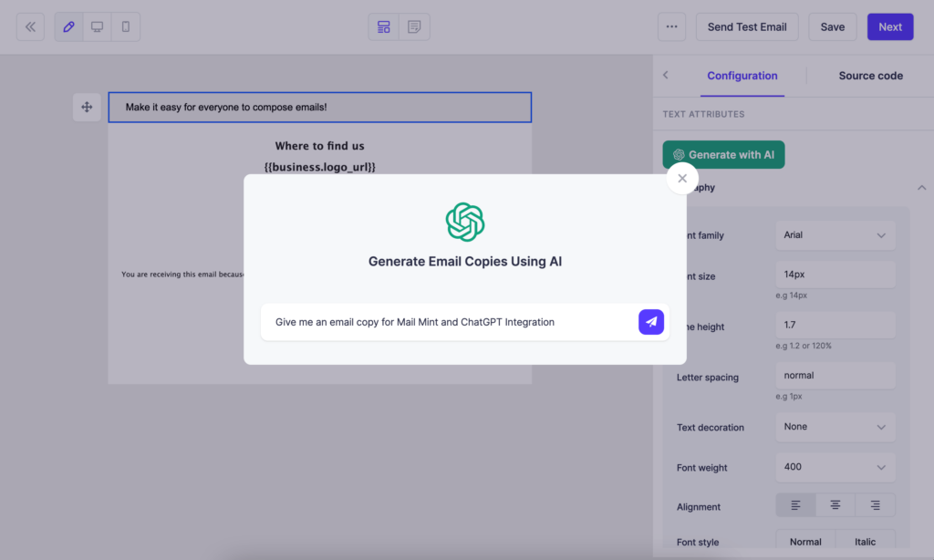Screen dimensions: 934x560
Task: Open the Configuration tab
Action: click(742, 76)
